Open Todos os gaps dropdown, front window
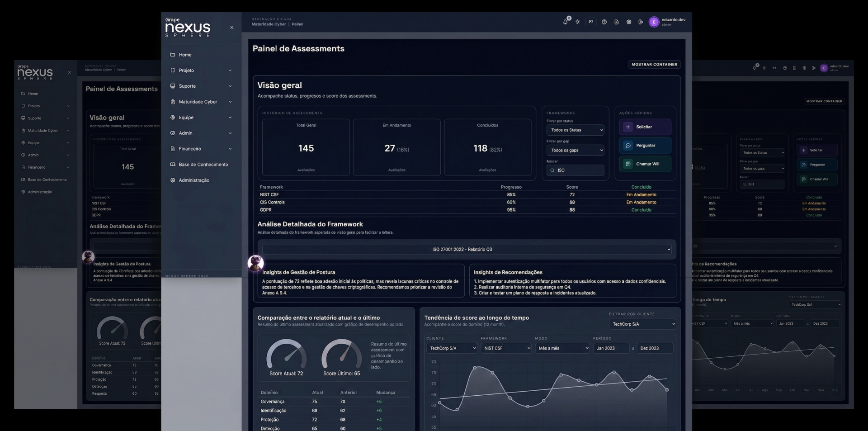The image size is (868, 431). click(575, 150)
